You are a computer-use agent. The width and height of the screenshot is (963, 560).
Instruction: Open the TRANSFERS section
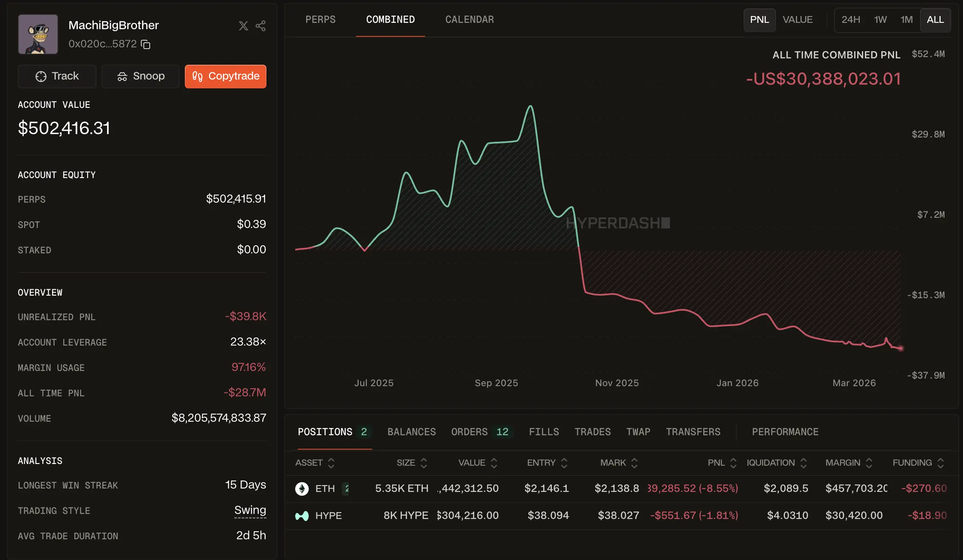tap(693, 432)
